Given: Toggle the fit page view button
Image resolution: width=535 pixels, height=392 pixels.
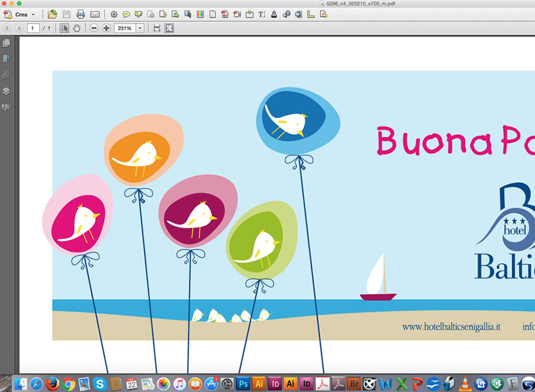Looking at the screenshot, I should 169,28.
